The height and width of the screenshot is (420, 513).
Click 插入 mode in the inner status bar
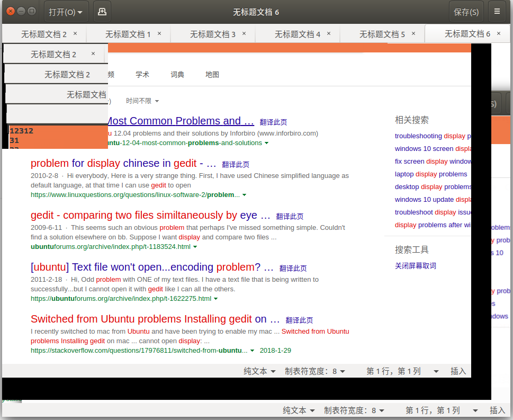pos(458,371)
